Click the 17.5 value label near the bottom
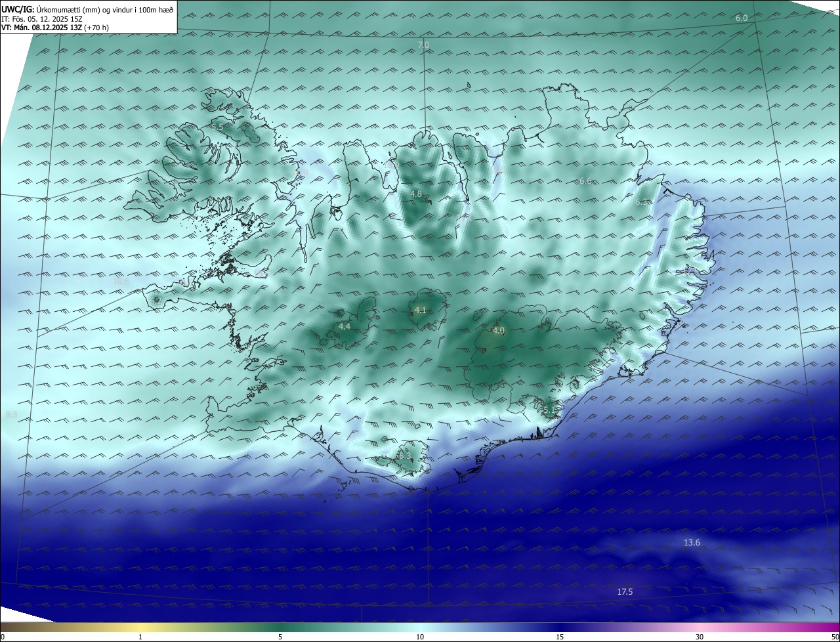 [625, 592]
